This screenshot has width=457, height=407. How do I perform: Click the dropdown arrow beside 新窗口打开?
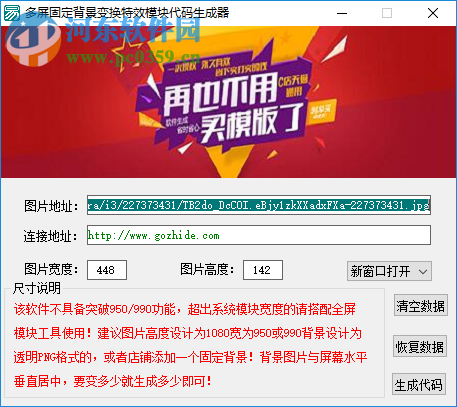coord(423,271)
